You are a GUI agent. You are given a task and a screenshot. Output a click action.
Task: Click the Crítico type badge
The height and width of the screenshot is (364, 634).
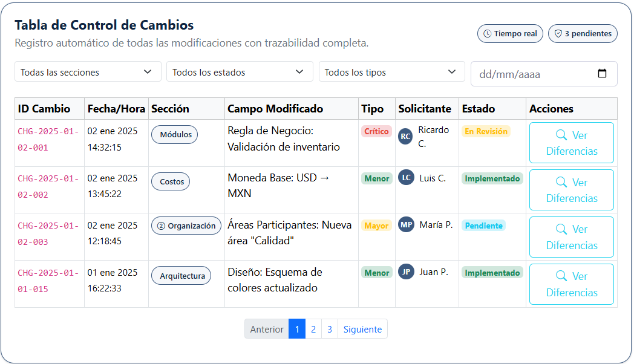pyautogui.click(x=376, y=131)
